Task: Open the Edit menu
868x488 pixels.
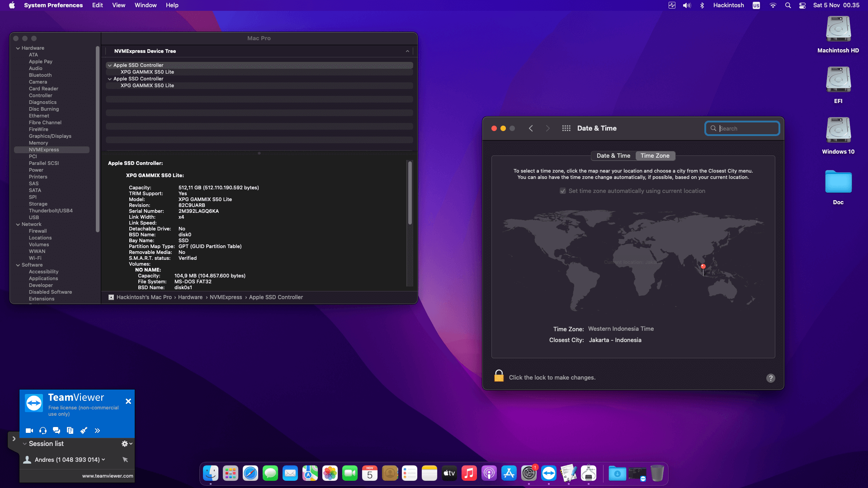Action: 98,5
